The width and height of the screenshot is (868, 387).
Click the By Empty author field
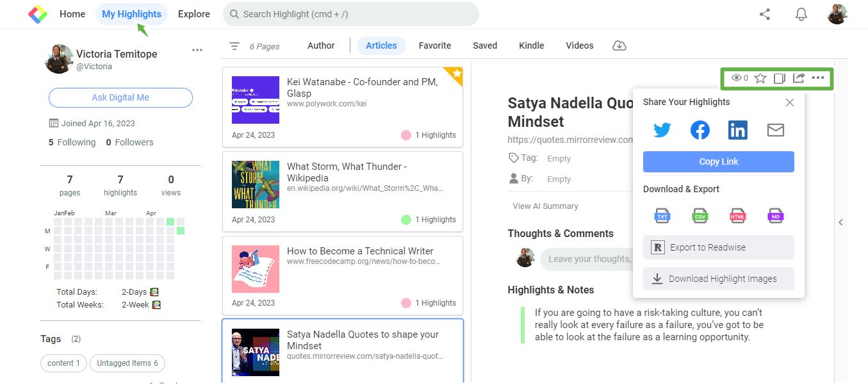click(x=559, y=179)
